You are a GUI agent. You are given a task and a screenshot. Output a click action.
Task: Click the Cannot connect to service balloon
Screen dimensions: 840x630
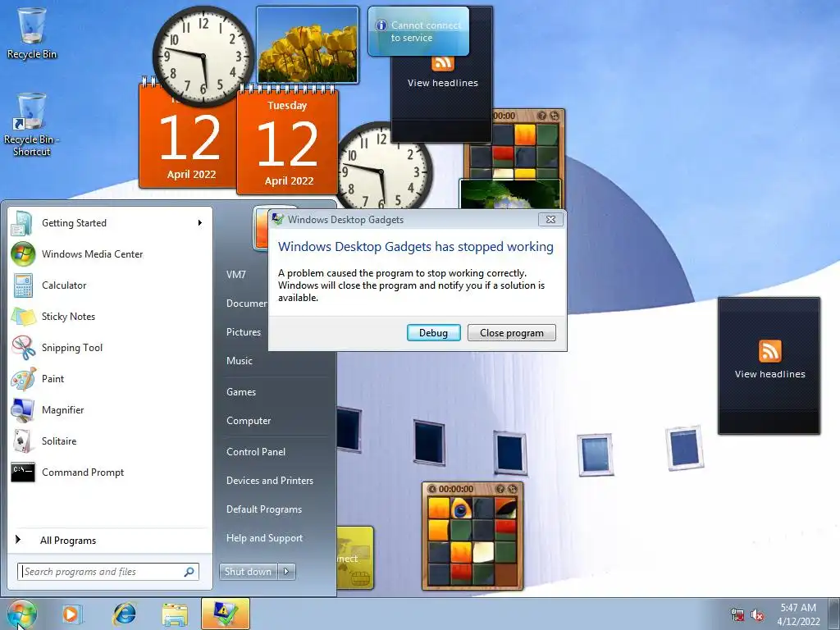tap(419, 31)
